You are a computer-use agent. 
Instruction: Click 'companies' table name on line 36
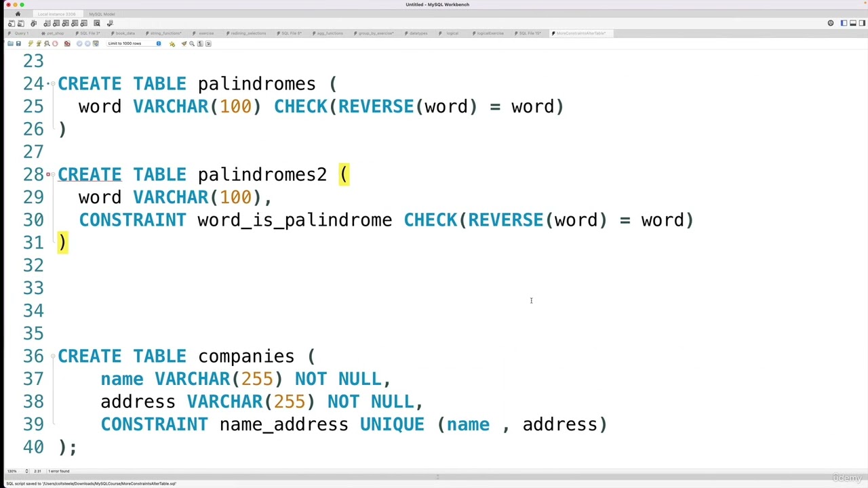coord(245,357)
